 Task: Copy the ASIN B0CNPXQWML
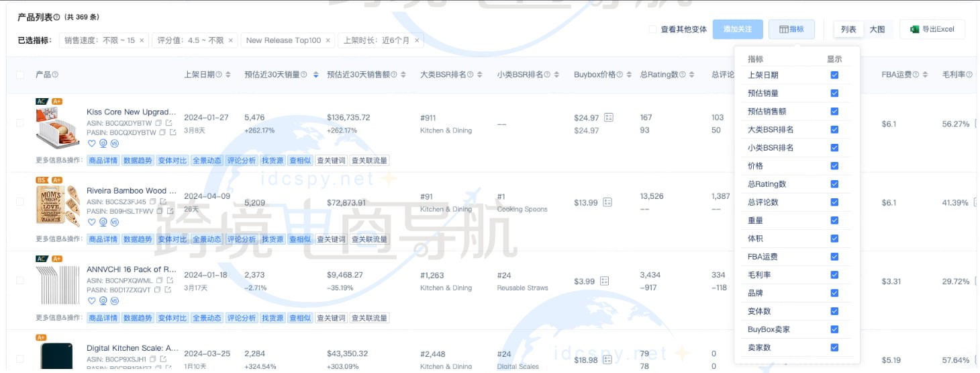(158, 280)
